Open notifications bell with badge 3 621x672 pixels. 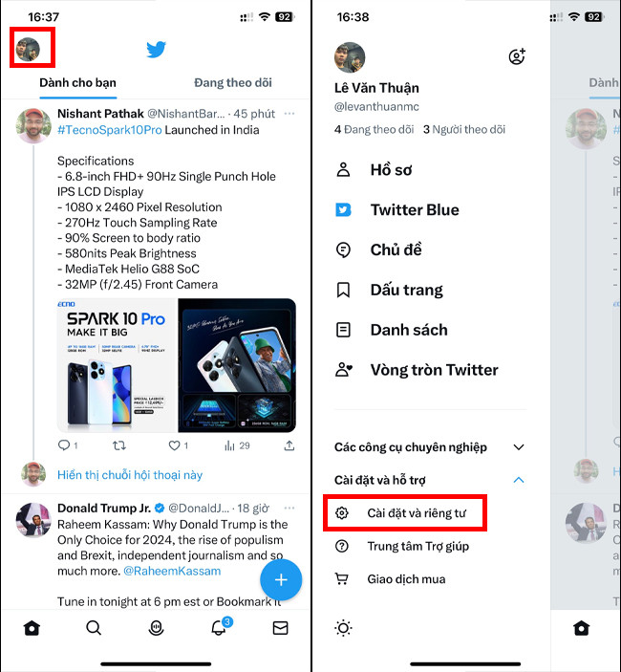[221, 627]
